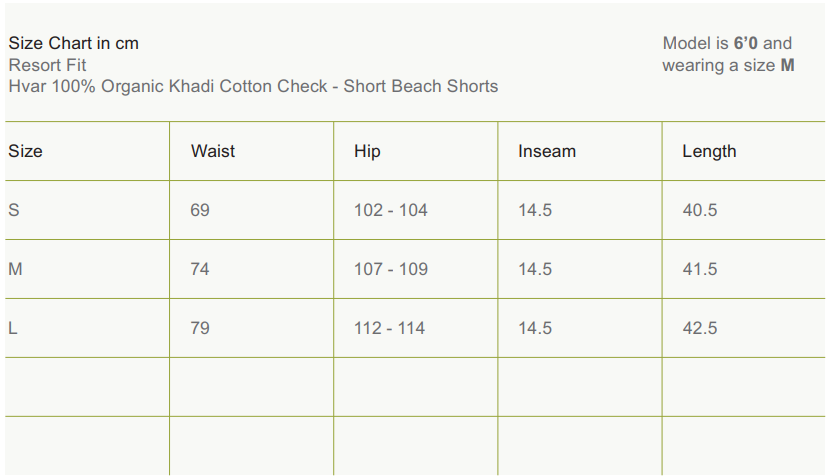Image resolution: width=827 pixels, height=476 pixels.
Task: Click the Hvar Organic Khadi Cotton product title
Action: [x=253, y=86]
